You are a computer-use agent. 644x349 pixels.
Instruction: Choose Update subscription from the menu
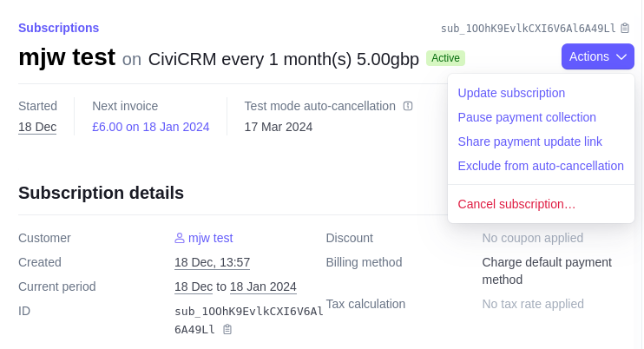[511, 93]
